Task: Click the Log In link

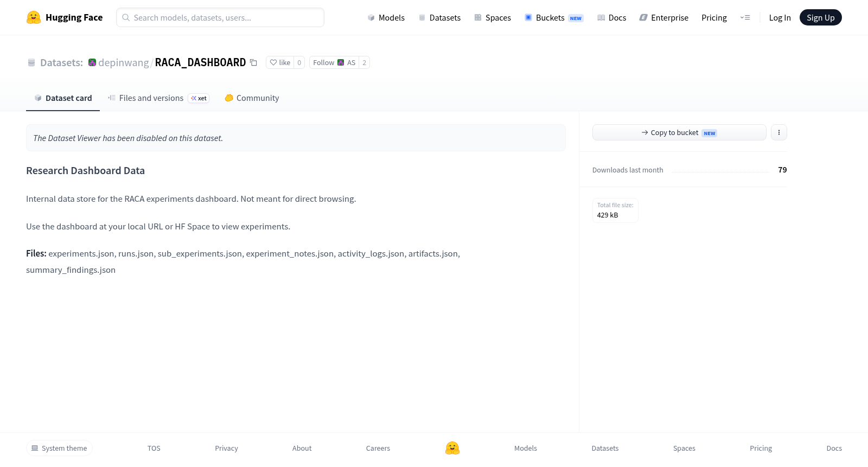Action: (x=780, y=17)
